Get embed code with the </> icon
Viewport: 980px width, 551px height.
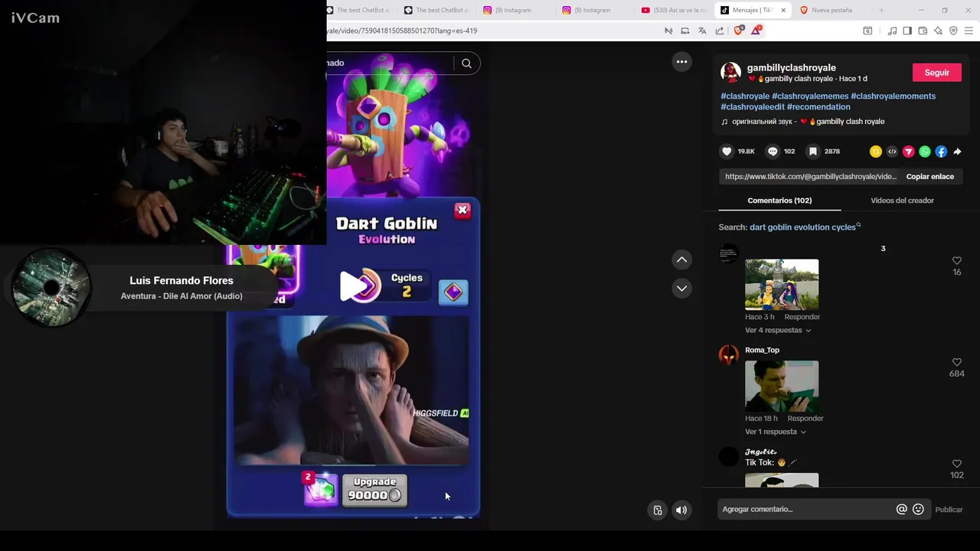(892, 152)
